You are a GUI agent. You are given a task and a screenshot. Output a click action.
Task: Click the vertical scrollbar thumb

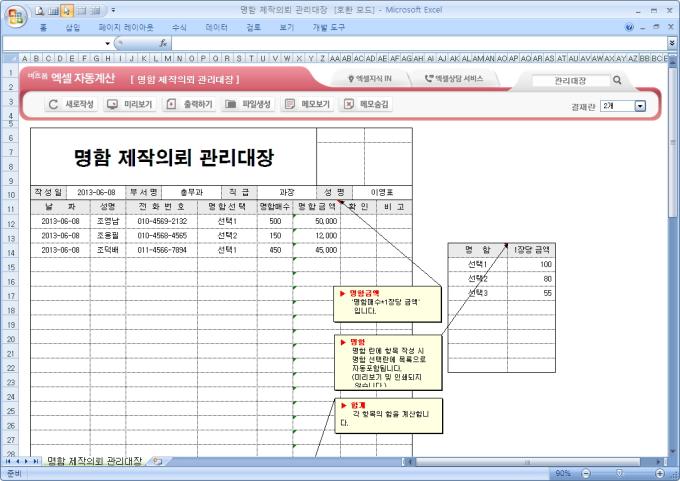(673, 142)
